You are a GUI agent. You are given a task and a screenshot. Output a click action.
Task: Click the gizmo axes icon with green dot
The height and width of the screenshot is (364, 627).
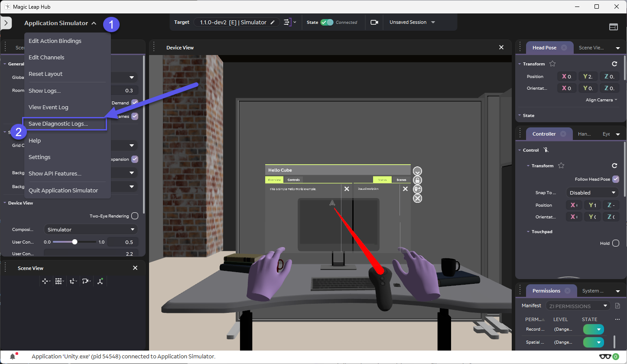point(100,281)
